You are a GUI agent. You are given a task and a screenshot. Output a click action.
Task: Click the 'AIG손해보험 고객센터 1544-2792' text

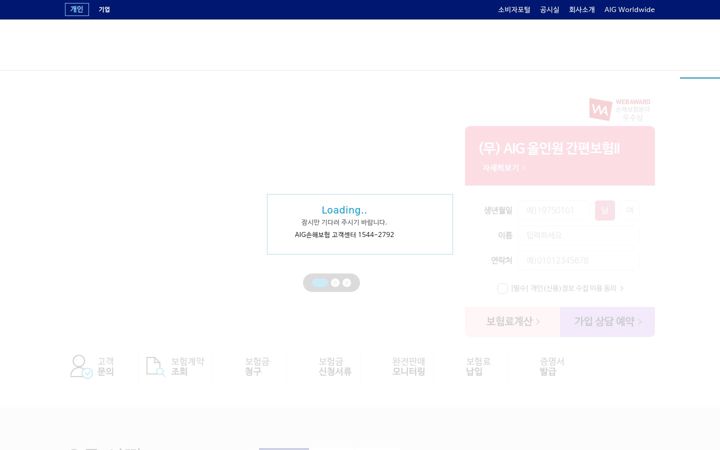344,235
